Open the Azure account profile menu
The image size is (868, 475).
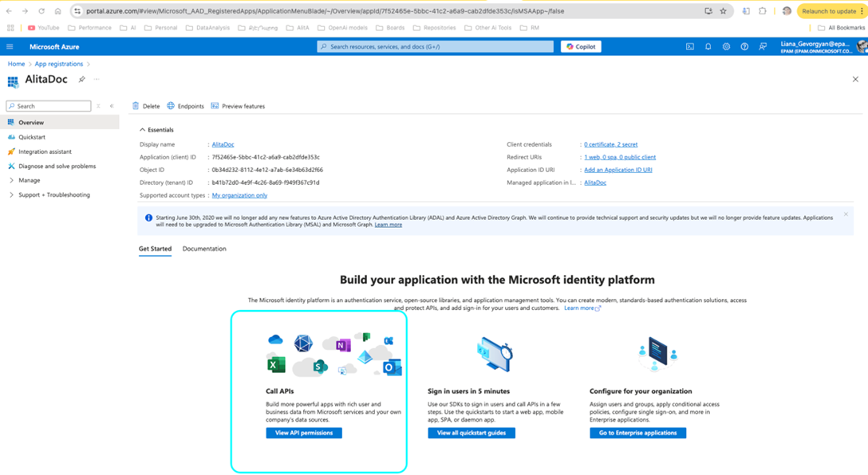823,47
